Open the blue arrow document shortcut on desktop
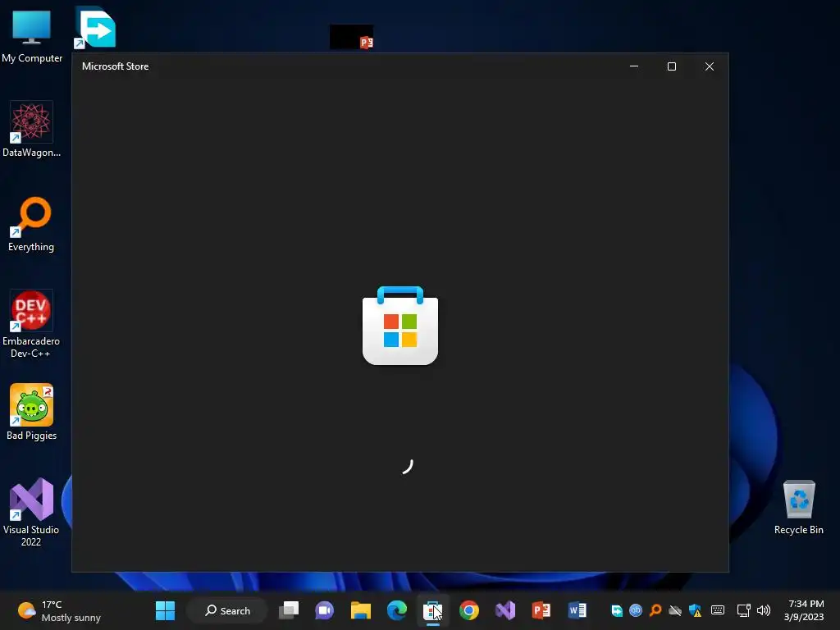The width and height of the screenshot is (840, 630). [x=95, y=28]
